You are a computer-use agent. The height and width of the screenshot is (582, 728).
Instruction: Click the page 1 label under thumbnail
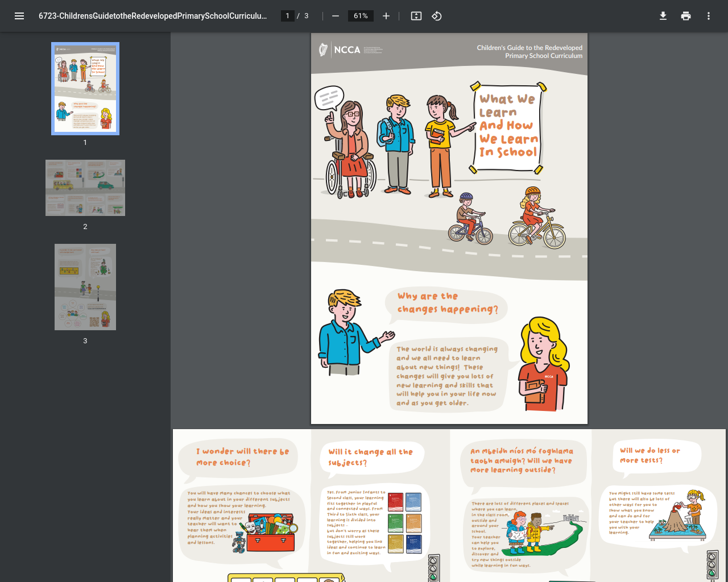85,143
